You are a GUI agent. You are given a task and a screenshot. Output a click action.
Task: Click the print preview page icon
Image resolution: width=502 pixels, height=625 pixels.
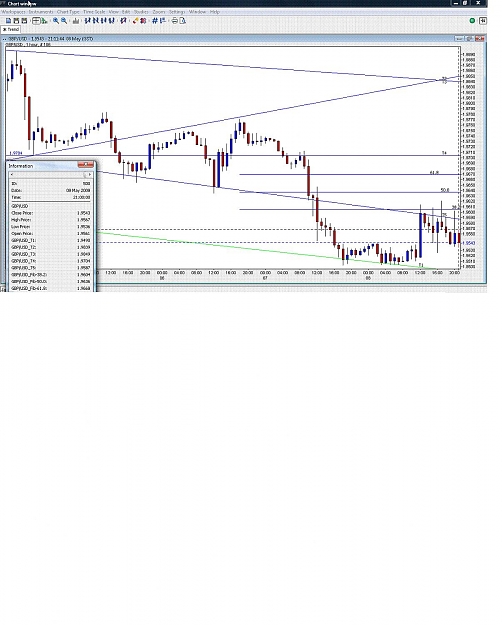click(183, 21)
